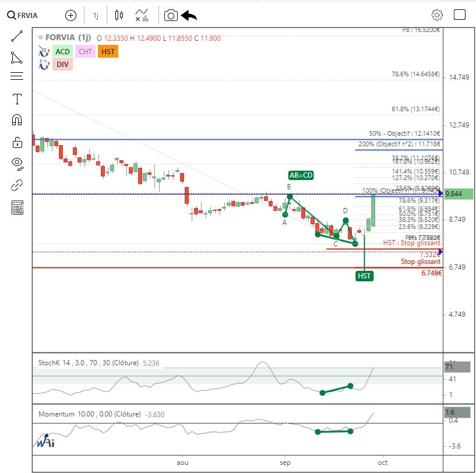Viewport: 476px width, 473px height.
Task: Click the pattern point D label
Action: pyautogui.click(x=345, y=211)
